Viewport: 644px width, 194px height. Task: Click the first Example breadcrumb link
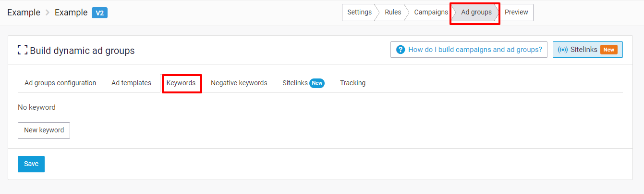coord(24,13)
